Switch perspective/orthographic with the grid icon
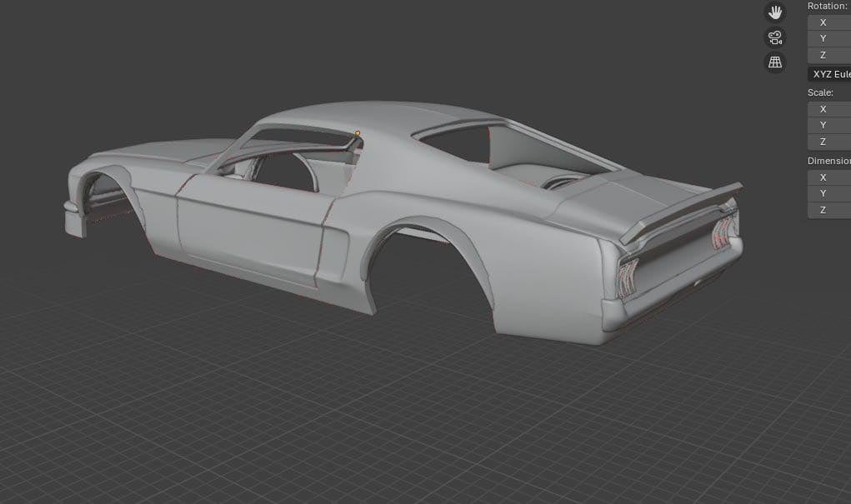The image size is (851, 504). tap(775, 62)
